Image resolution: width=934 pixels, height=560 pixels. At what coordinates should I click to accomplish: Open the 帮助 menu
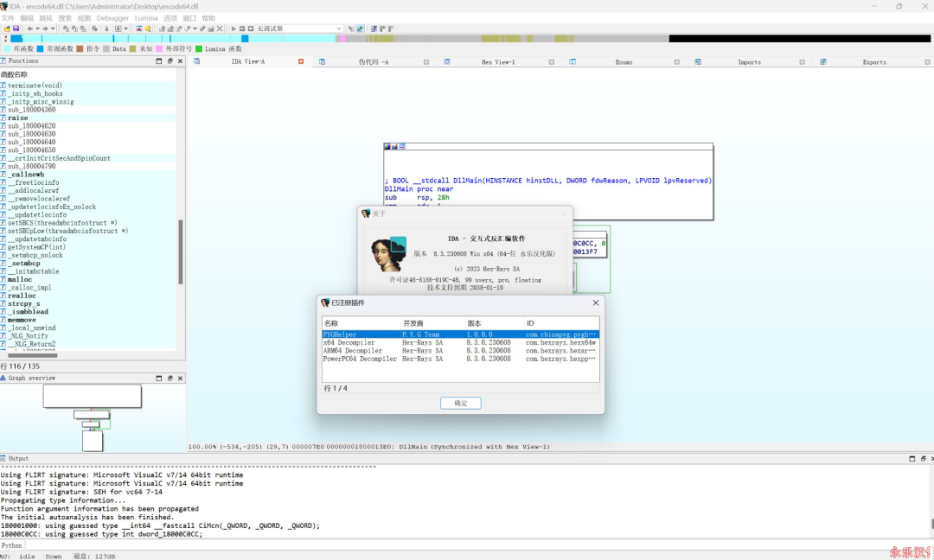pos(208,18)
